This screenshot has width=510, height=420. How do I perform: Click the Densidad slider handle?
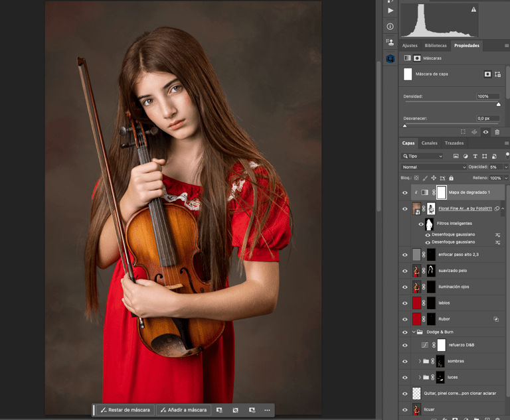pyautogui.click(x=498, y=104)
